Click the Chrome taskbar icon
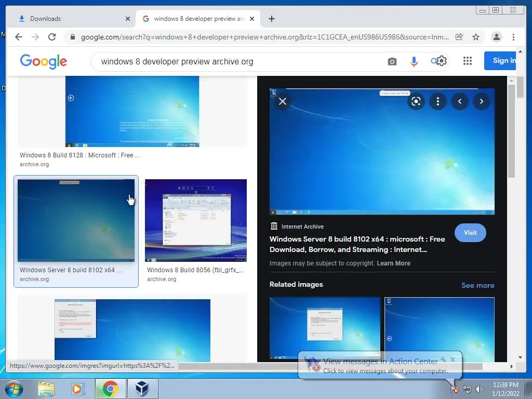Screen dimensions: 532x399 [x=110, y=389]
